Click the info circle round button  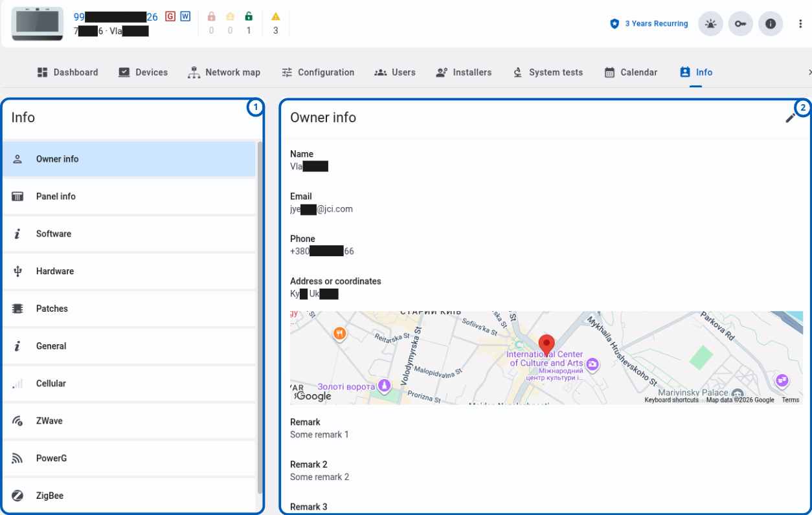[x=770, y=24]
